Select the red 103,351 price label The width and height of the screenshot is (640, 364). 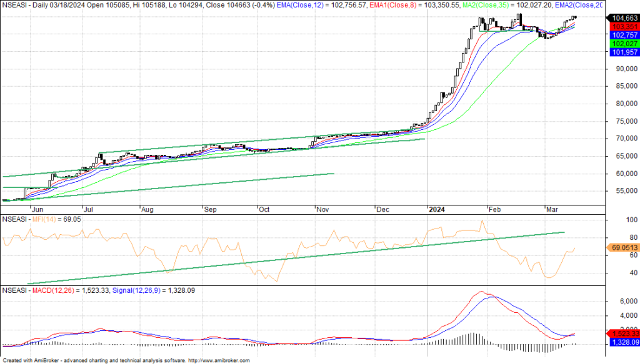point(625,27)
